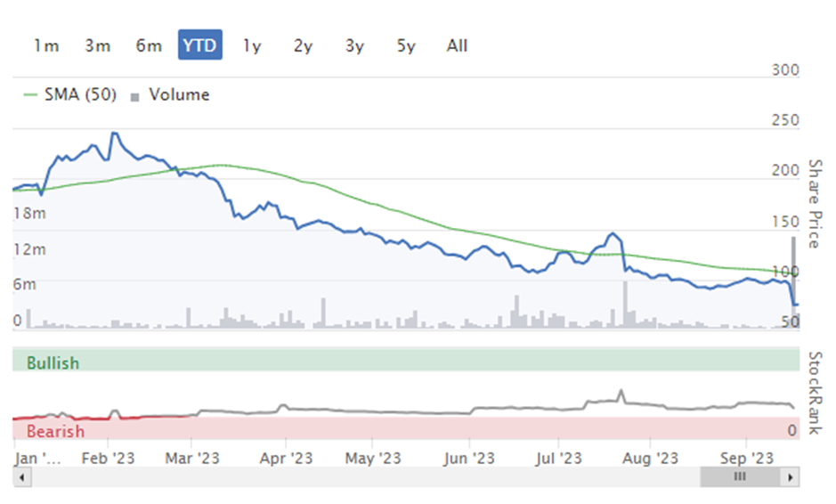Click the Jun '23 axis label

[x=469, y=458]
